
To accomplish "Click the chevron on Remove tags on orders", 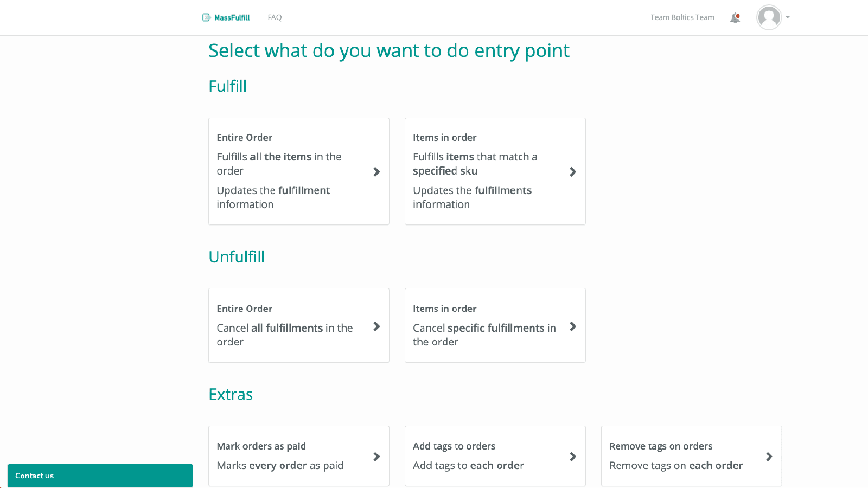I will coord(769,457).
